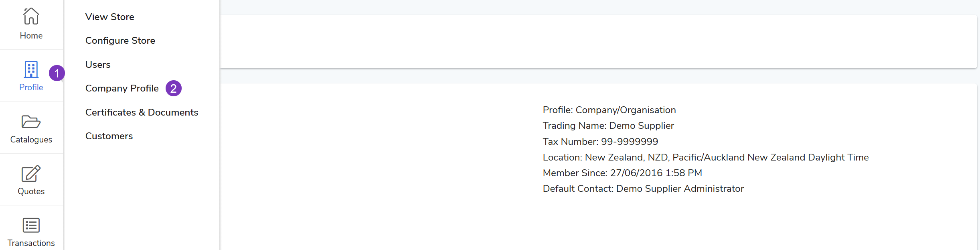Go to Users in the Profile menu
This screenshot has width=980, height=250.
[x=98, y=65]
